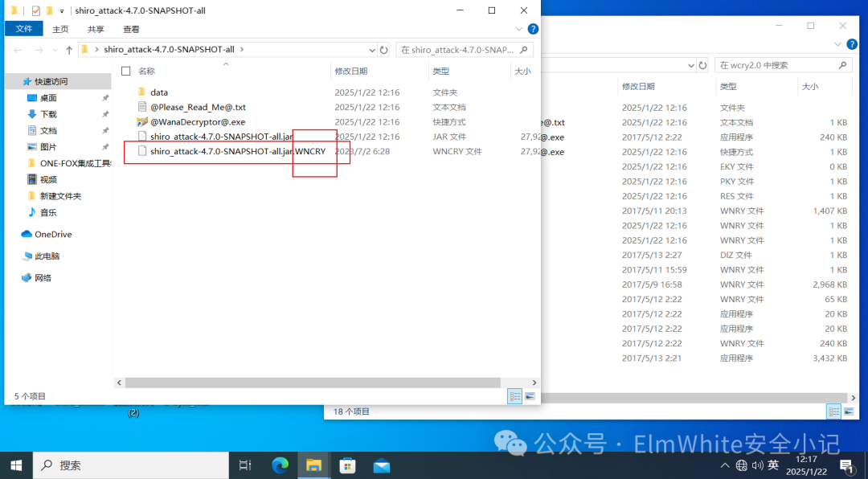Switch to the 查看 ribbon tab
Image resolution: width=868 pixels, height=479 pixels.
pyautogui.click(x=131, y=30)
